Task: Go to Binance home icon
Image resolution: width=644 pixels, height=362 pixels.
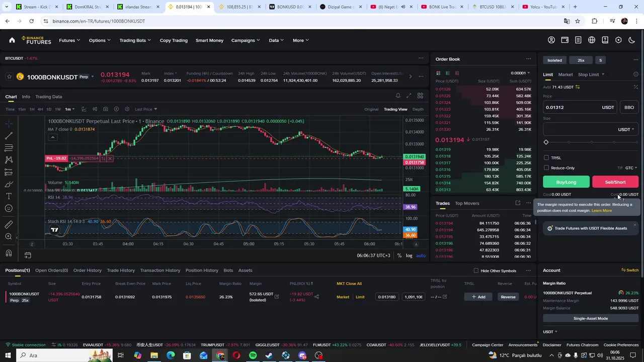Action: (12, 40)
